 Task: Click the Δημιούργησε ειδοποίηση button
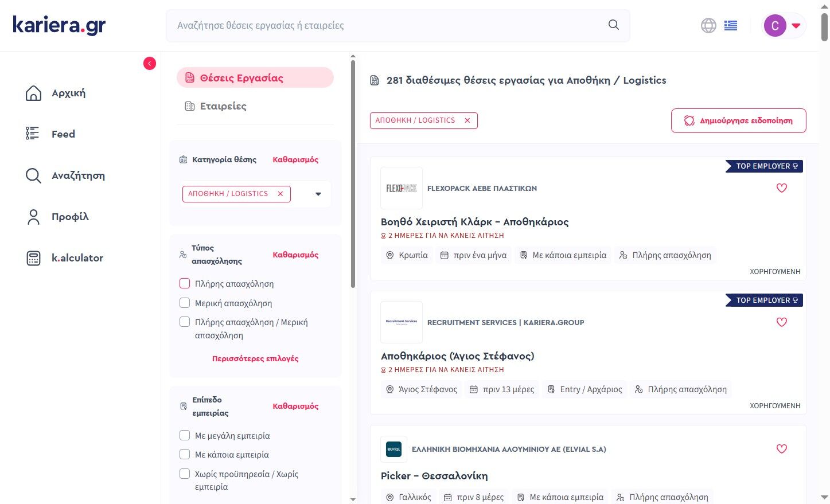pyautogui.click(x=739, y=121)
